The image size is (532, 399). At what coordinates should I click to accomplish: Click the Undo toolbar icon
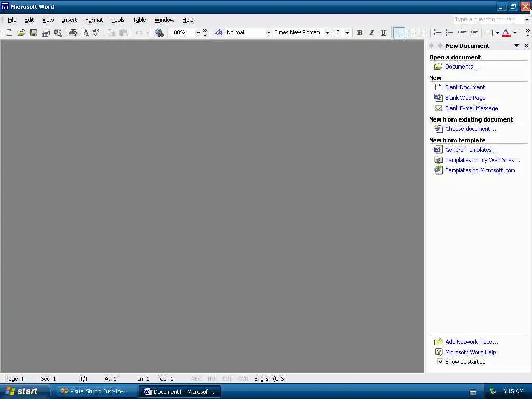138,33
